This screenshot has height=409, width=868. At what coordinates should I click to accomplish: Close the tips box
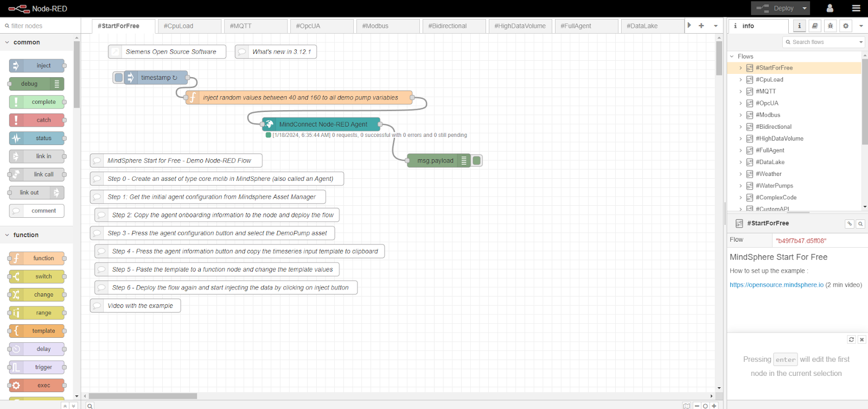pos(861,339)
